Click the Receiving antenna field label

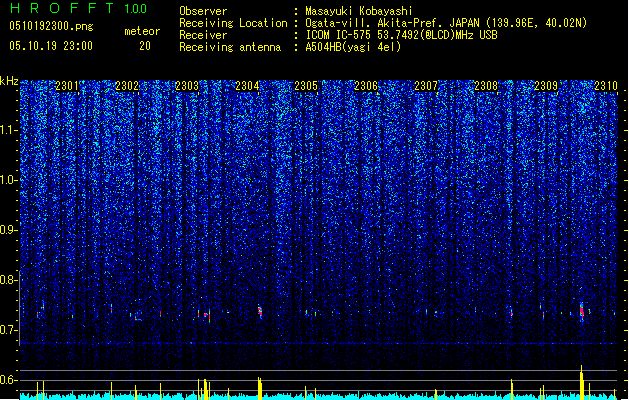pyautogui.click(x=230, y=47)
